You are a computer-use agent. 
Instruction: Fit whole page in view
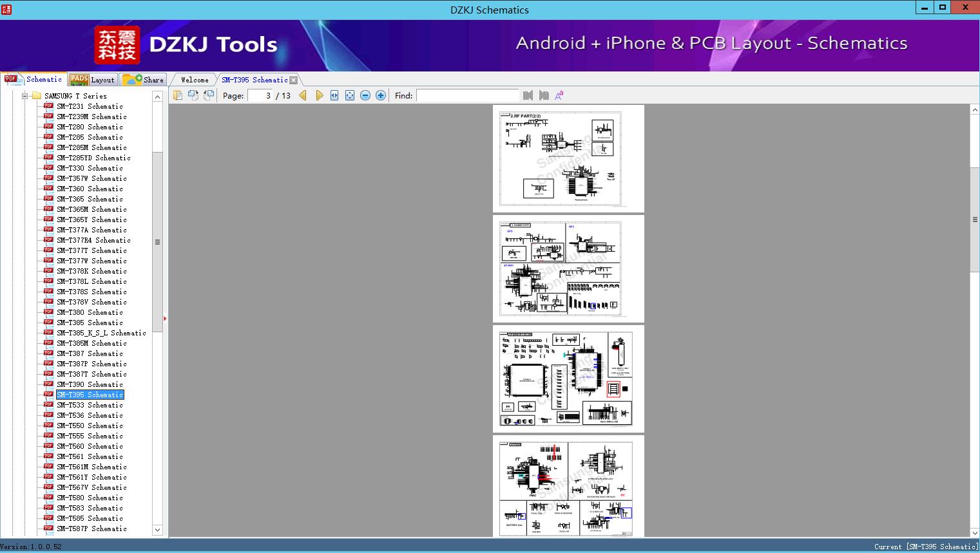point(350,95)
